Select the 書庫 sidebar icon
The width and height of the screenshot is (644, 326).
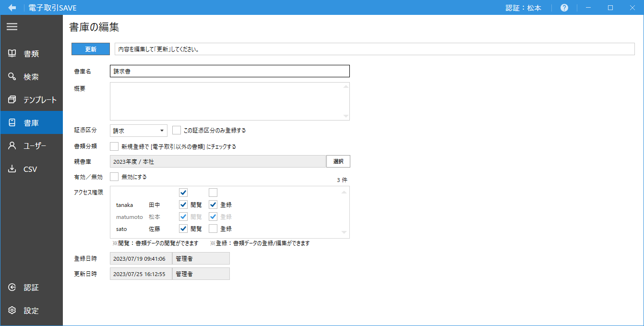[x=31, y=122]
